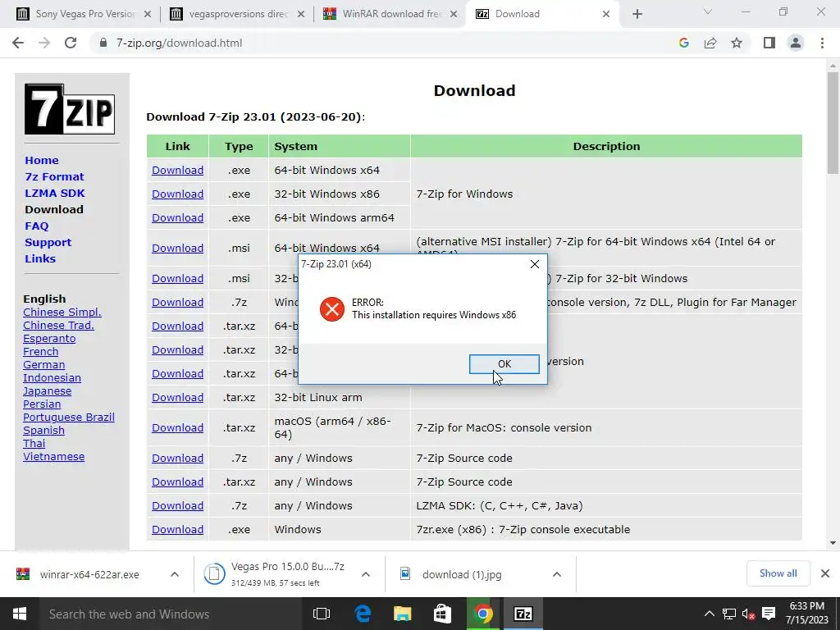Click Show all downloads
The image size is (840, 630).
click(778, 573)
